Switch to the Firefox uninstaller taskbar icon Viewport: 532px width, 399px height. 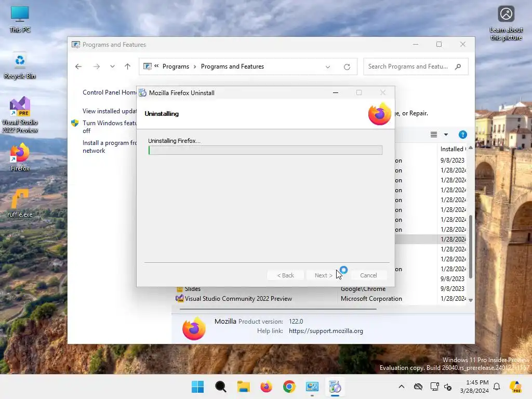335,387
